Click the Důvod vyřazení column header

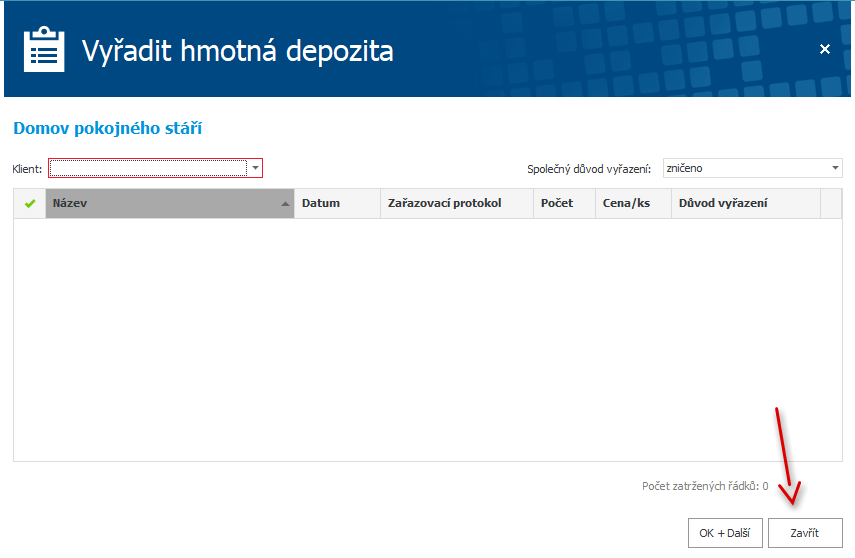[x=746, y=203]
